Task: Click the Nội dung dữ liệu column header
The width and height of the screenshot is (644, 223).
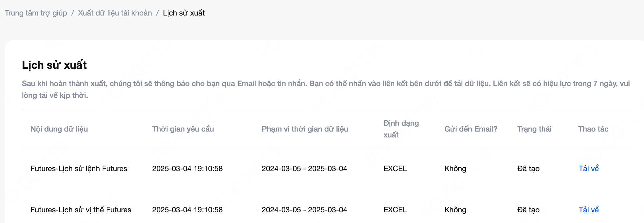Action: click(59, 129)
